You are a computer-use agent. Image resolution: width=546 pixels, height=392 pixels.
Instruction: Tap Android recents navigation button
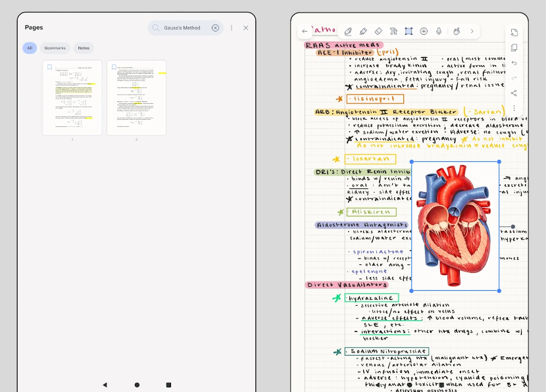(168, 385)
